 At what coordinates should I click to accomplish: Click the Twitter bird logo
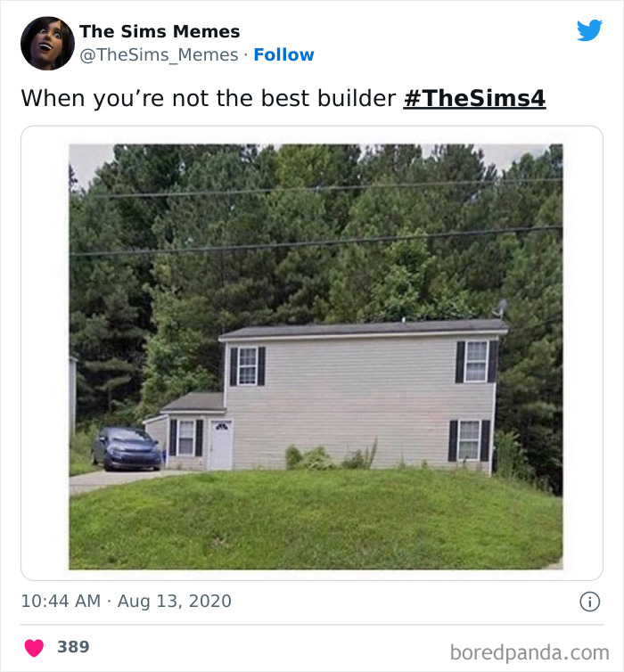point(589,30)
